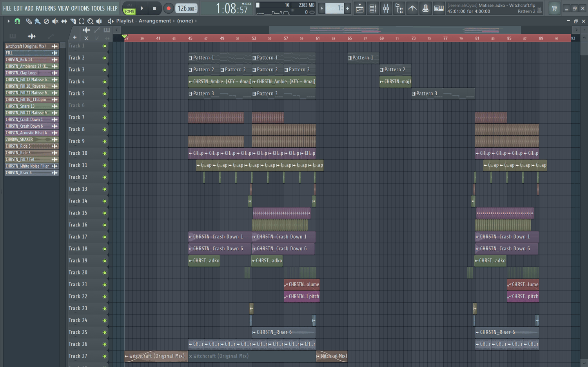Open the Piano Roll from the toolbar
This screenshot has height=367, width=588.
439,8
